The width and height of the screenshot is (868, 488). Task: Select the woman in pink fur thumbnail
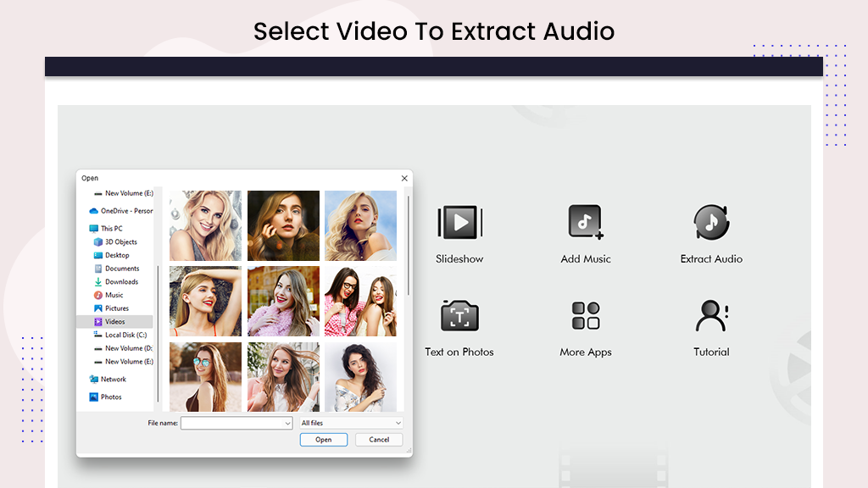point(283,302)
